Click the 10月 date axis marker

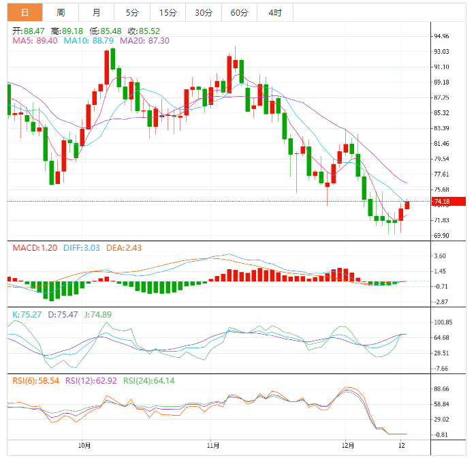point(84,446)
